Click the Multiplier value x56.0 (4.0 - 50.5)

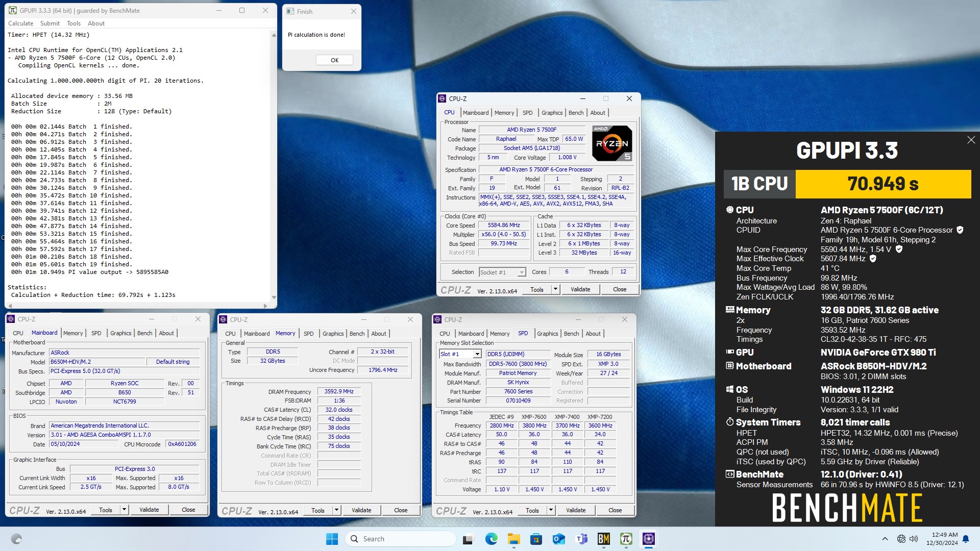504,235
